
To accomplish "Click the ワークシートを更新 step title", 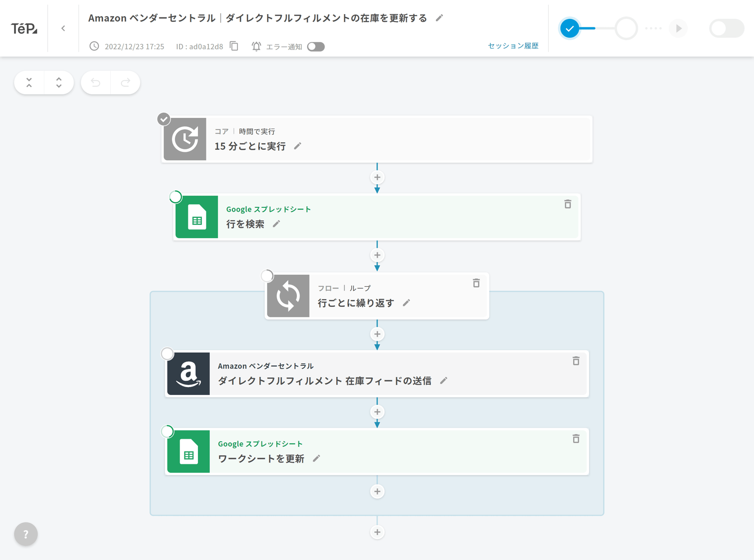I will pos(261,459).
